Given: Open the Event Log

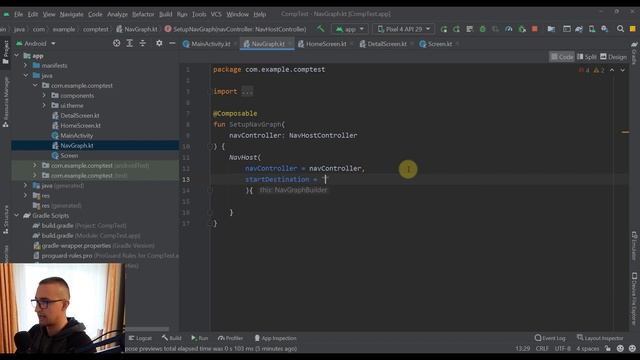Looking at the screenshot, I should click(x=550, y=338).
